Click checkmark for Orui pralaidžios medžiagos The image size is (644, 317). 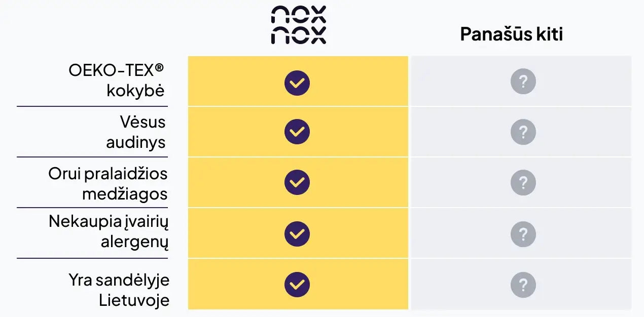297,182
